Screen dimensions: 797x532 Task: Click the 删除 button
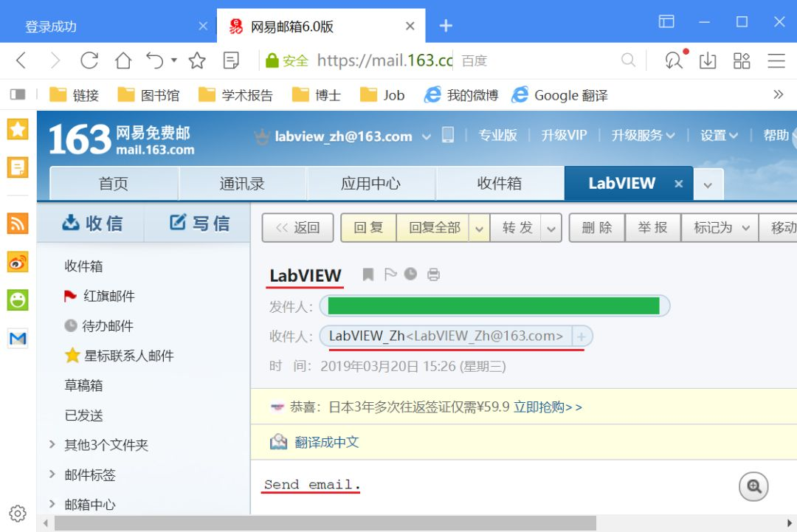tap(597, 228)
